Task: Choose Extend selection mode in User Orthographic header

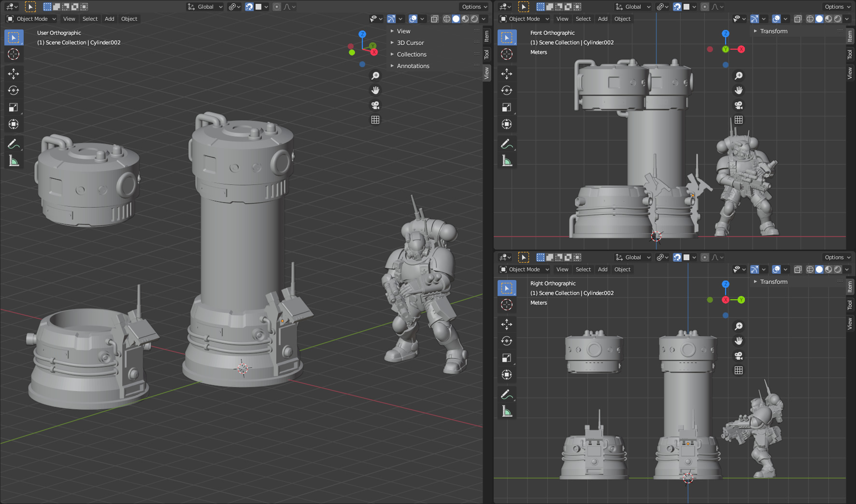Action: (x=57, y=7)
